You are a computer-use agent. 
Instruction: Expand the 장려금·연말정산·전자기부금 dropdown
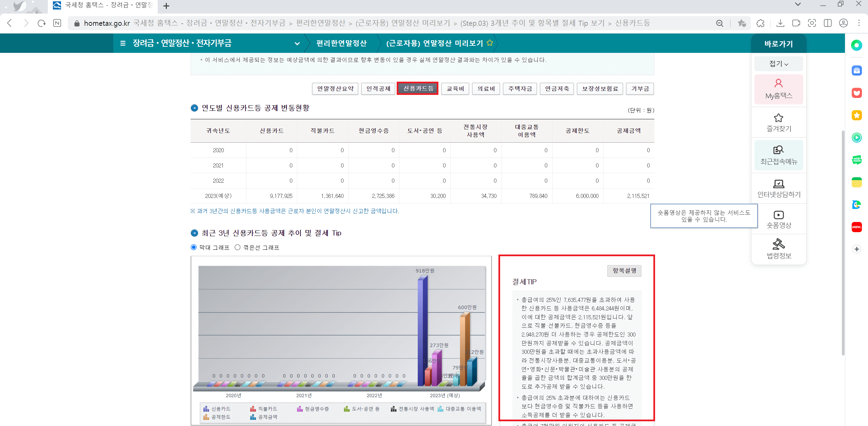click(297, 43)
